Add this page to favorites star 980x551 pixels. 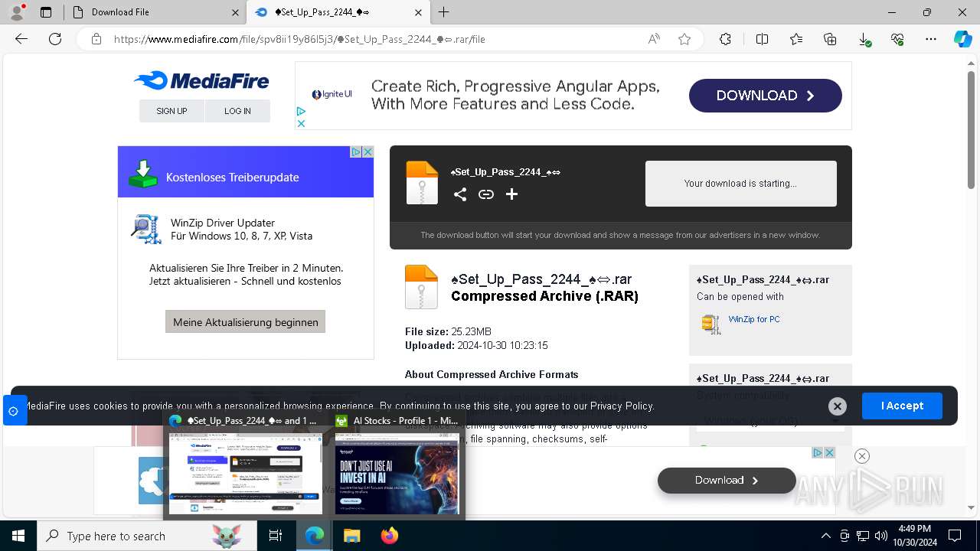pos(684,39)
